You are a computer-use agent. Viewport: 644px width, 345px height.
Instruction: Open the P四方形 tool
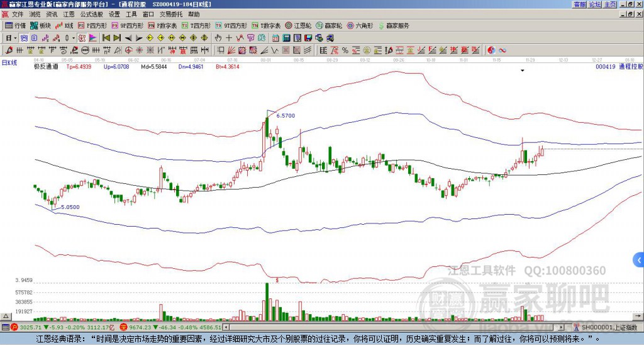pos(92,25)
